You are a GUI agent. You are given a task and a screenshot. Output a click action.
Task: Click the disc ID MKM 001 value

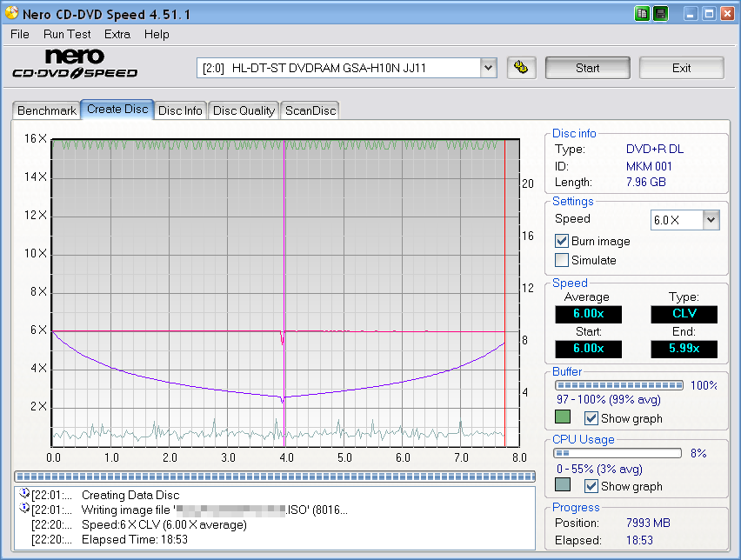pyautogui.click(x=649, y=166)
